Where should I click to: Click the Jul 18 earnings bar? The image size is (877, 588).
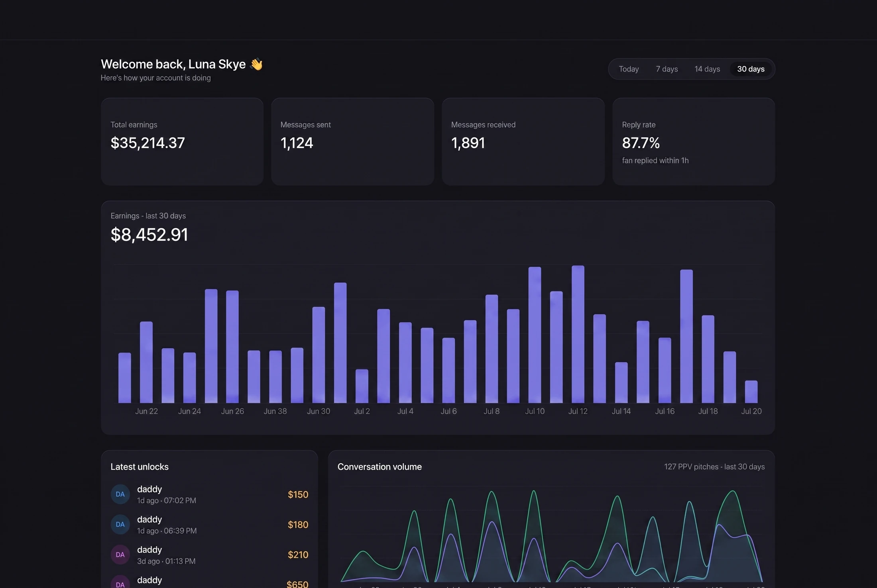point(708,359)
